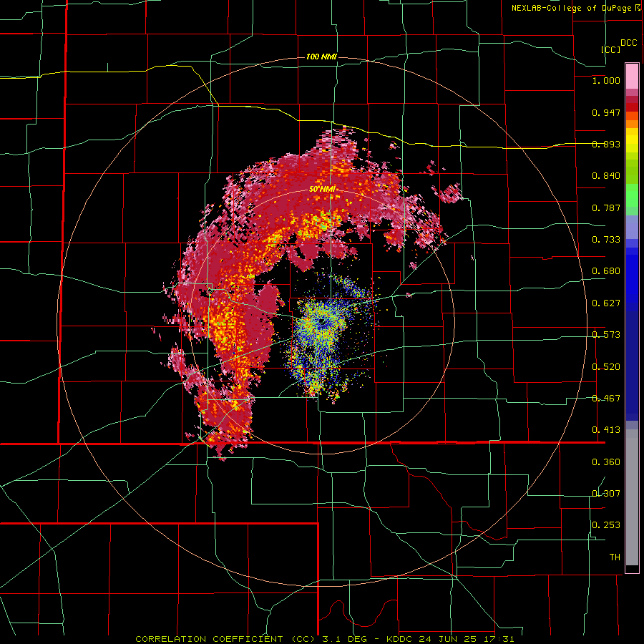Click the 0.680 scale value
The image size is (644, 644).
[x=606, y=271]
